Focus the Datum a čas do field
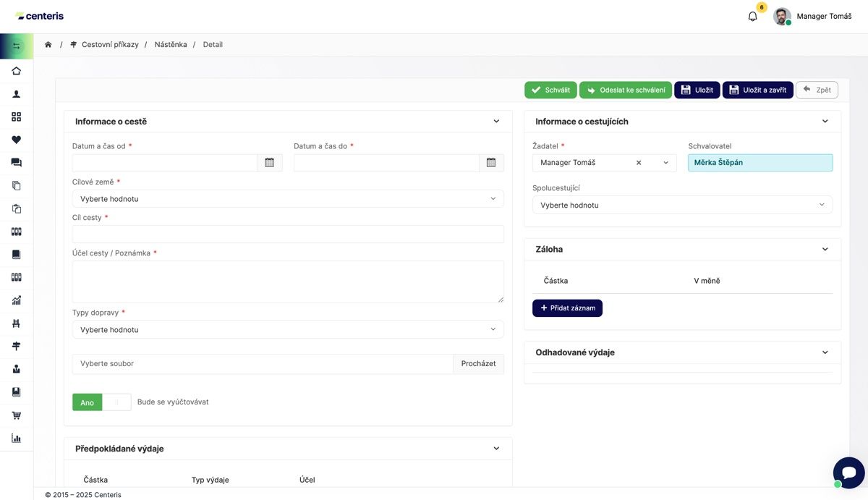This screenshot has width=868, height=500. [387, 163]
